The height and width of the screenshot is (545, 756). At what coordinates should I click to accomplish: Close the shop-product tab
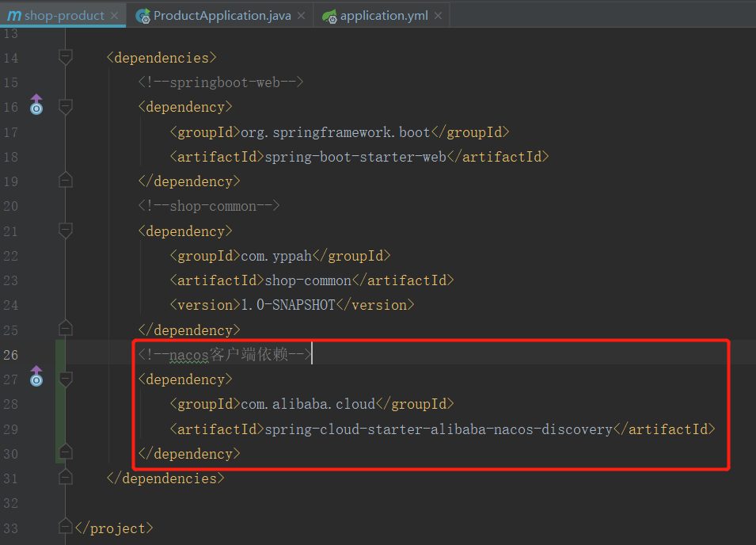click(114, 15)
